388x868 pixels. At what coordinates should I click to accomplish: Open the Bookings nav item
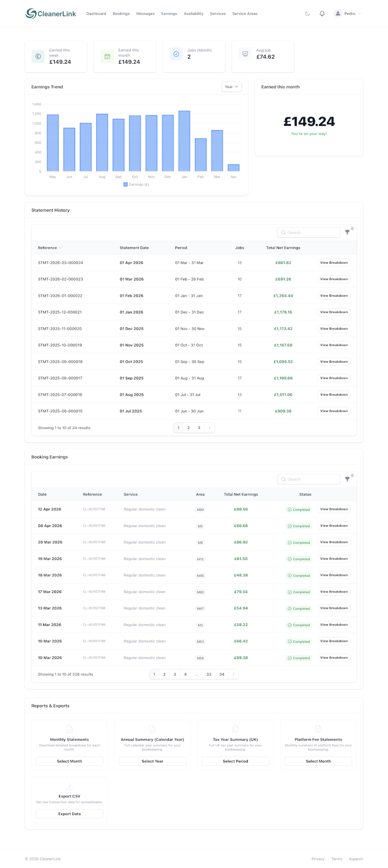[121, 14]
